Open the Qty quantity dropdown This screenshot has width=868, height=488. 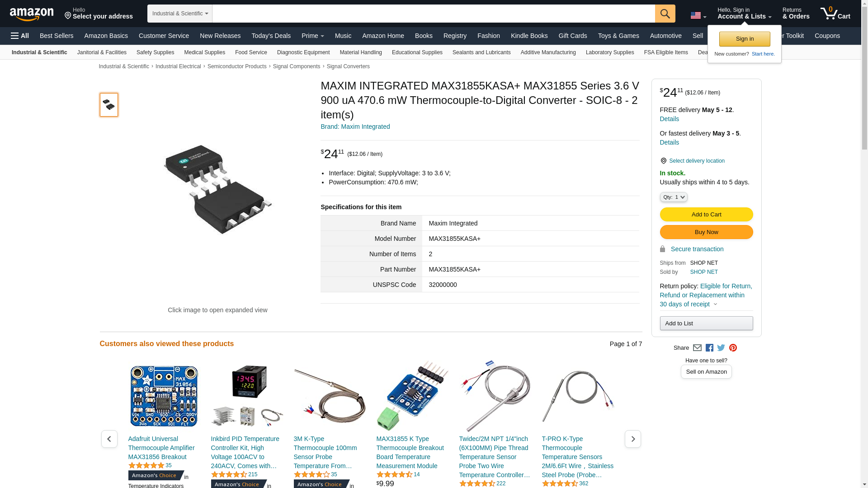(x=674, y=197)
